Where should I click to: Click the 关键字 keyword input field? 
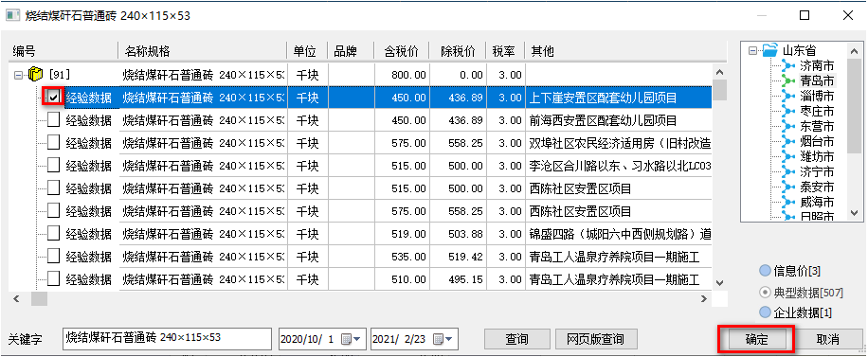(167, 339)
